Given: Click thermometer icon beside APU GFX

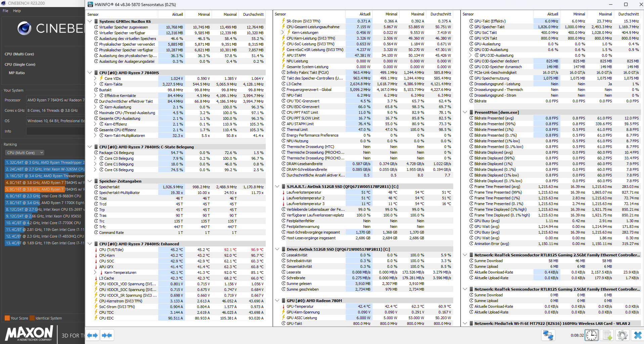Looking at the screenshot, I should tap(96, 267).
